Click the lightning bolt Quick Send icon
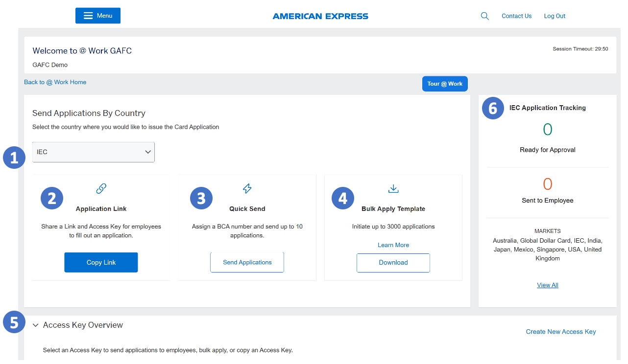The image size is (628, 364). (x=247, y=188)
